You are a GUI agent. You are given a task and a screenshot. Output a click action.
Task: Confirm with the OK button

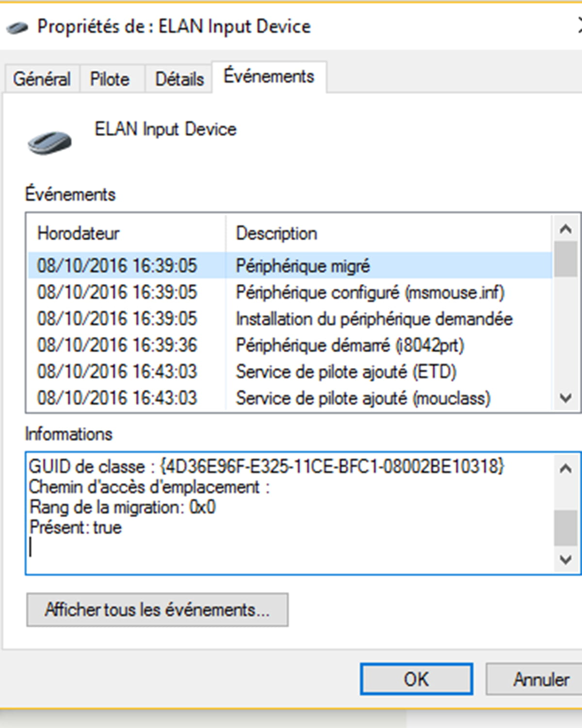(x=417, y=679)
